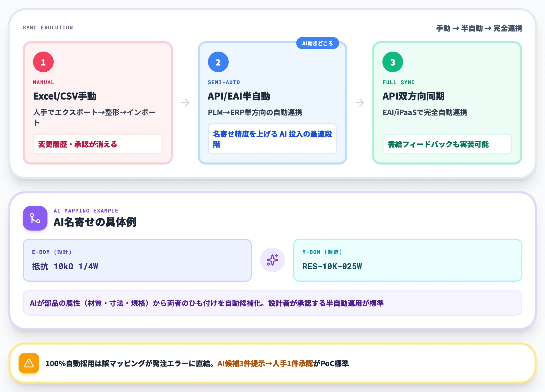Select the AI効きどころ badge
The width and height of the screenshot is (545, 392).
(317, 43)
